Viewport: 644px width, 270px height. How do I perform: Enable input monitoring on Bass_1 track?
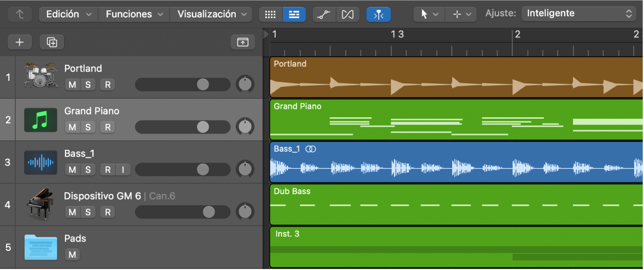tap(123, 170)
